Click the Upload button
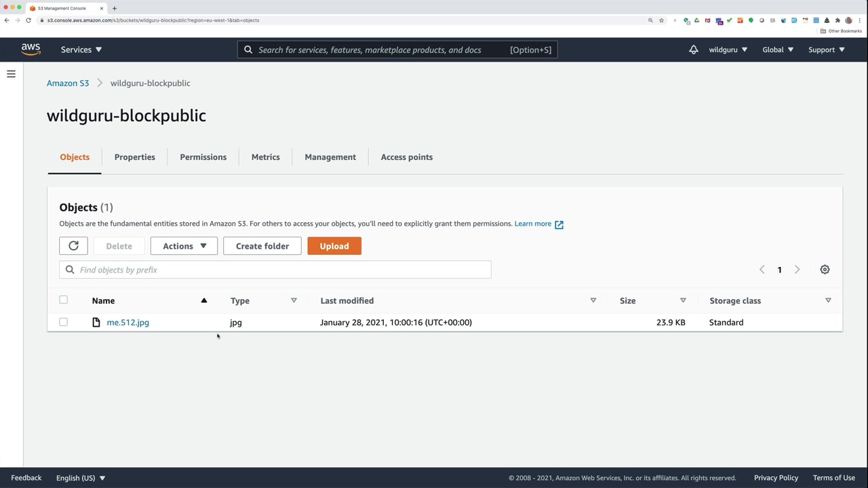This screenshot has height=488, width=868. click(x=334, y=246)
